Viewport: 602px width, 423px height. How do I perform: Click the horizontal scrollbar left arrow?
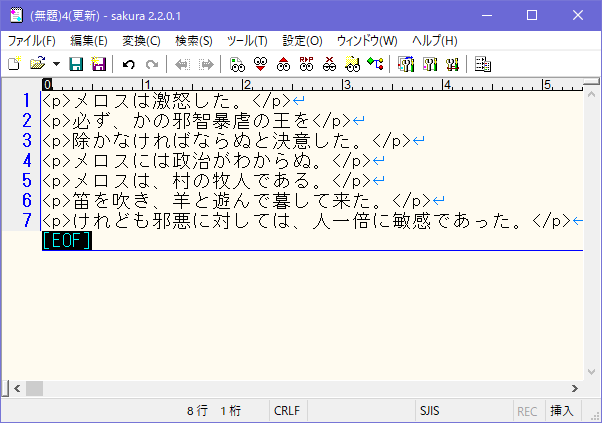[x=17, y=388]
